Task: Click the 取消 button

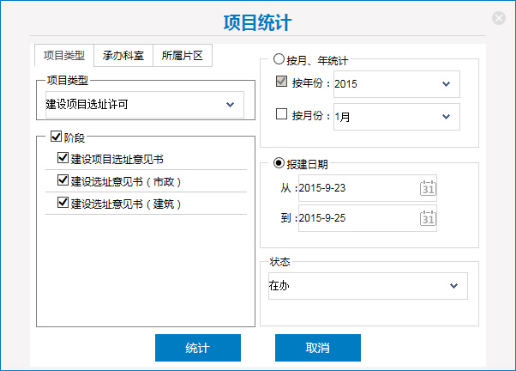Action: click(x=318, y=348)
